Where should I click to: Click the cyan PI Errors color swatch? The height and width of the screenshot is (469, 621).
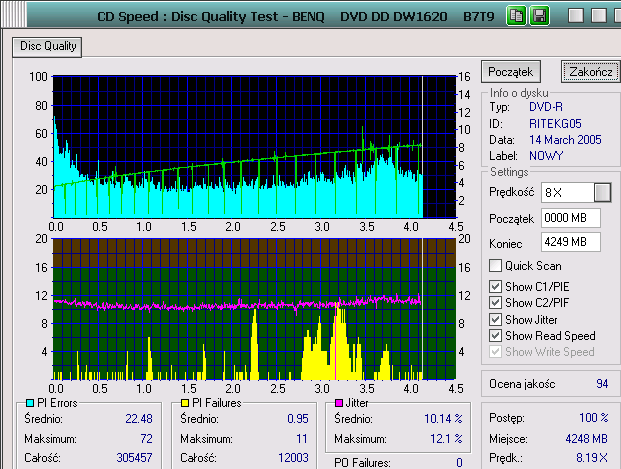click(x=30, y=403)
